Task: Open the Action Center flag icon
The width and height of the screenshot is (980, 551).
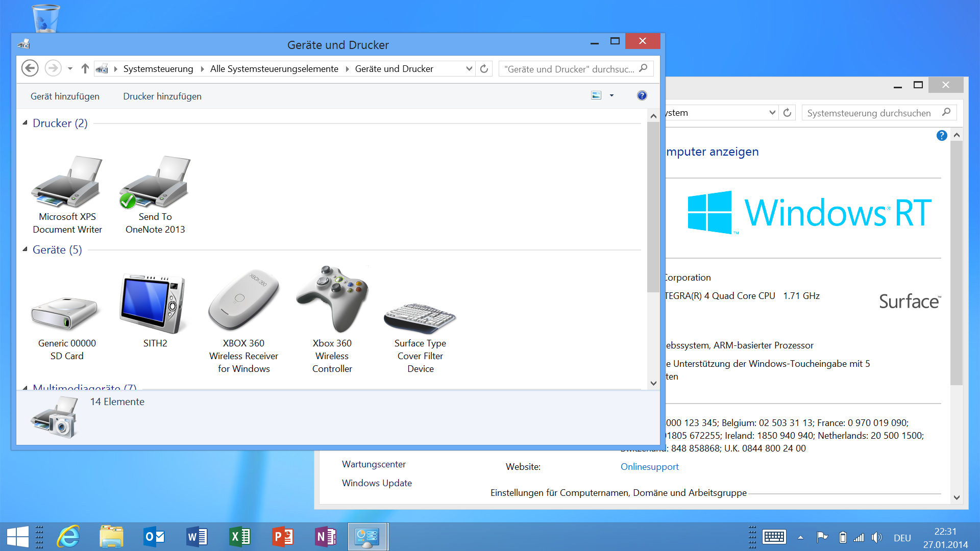Action: point(822,537)
